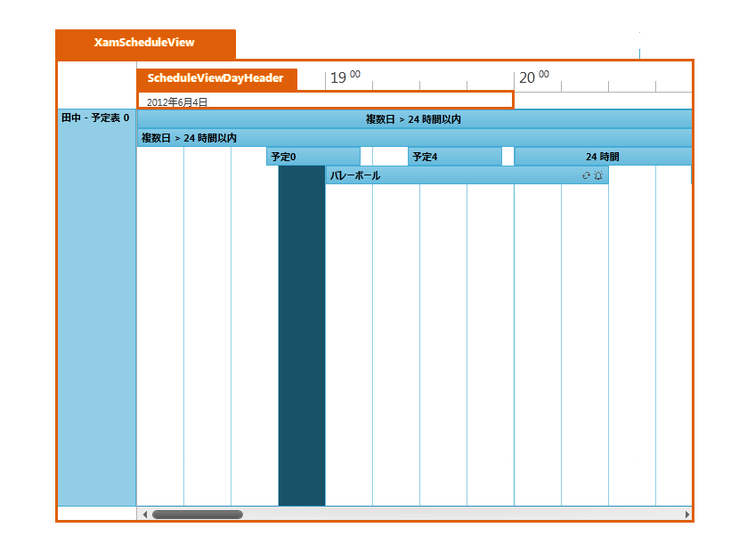
Task: Click the 田中 - 予定表 0 calendar header
Action: (x=95, y=118)
